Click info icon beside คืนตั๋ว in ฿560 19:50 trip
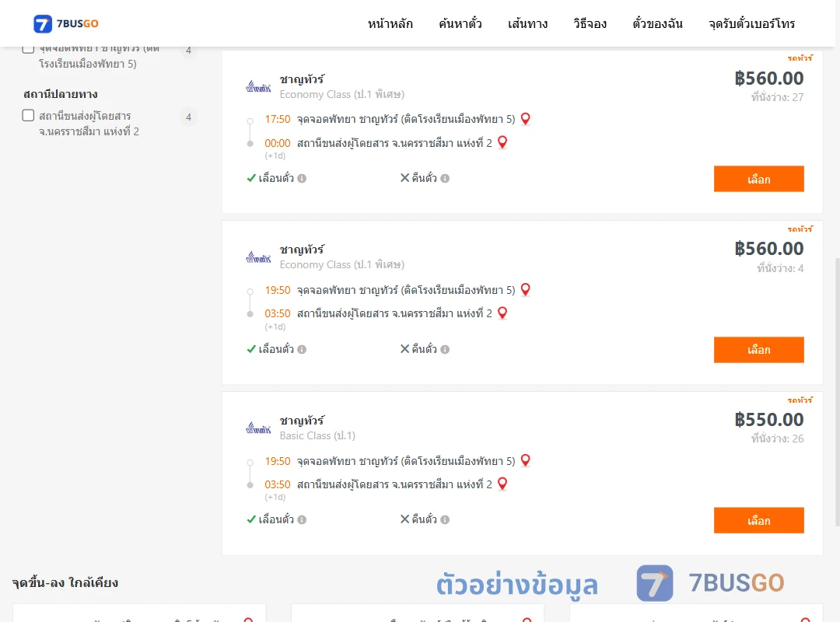Image resolution: width=840 pixels, height=622 pixels. point(445,349)
